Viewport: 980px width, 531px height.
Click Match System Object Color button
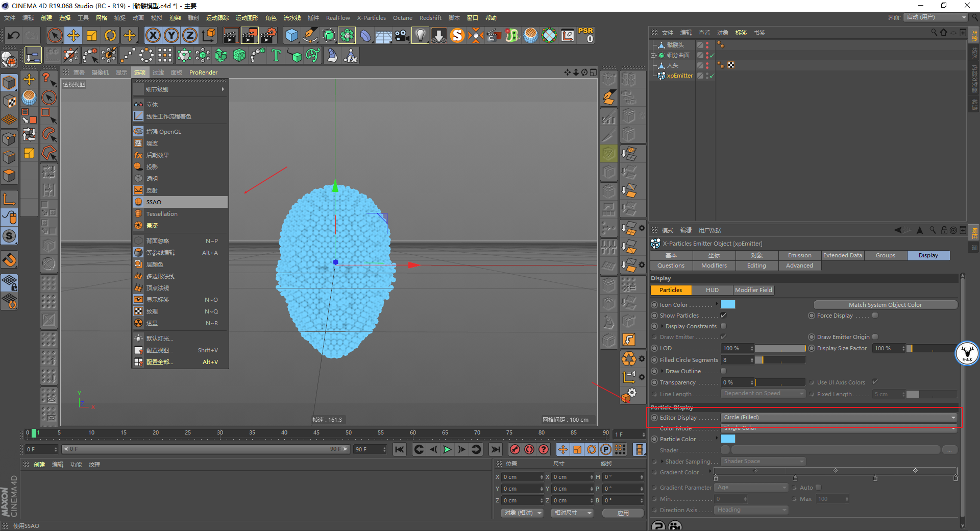coord(885,305)
